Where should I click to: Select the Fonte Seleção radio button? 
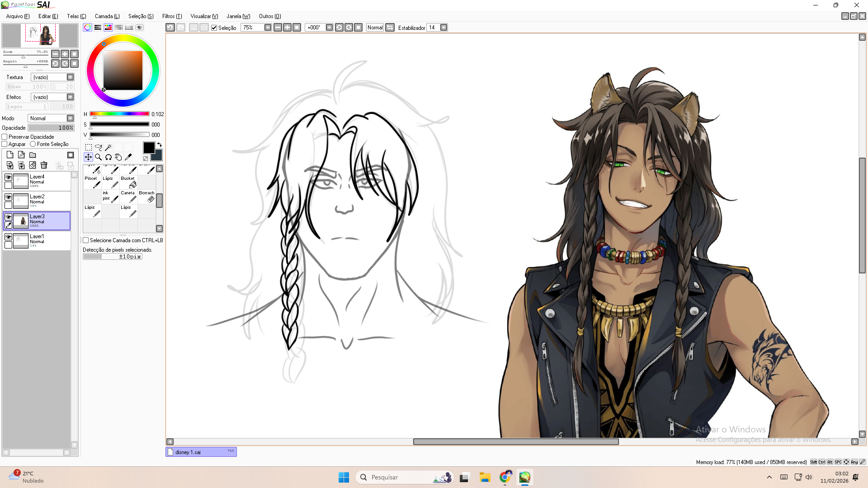33,144
